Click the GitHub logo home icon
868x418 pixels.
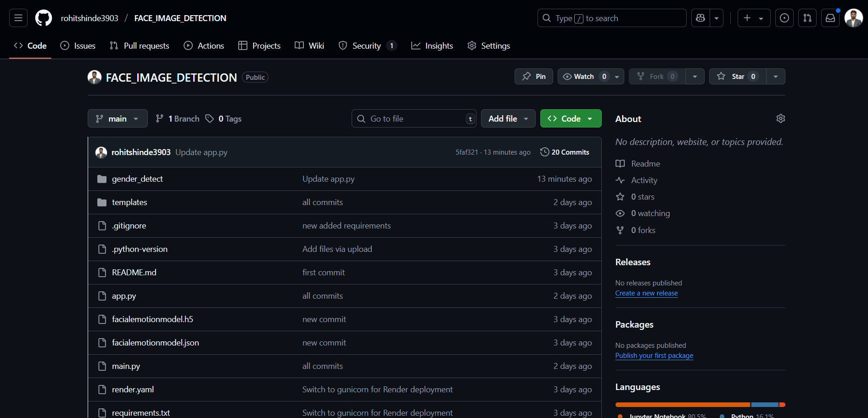44,18
